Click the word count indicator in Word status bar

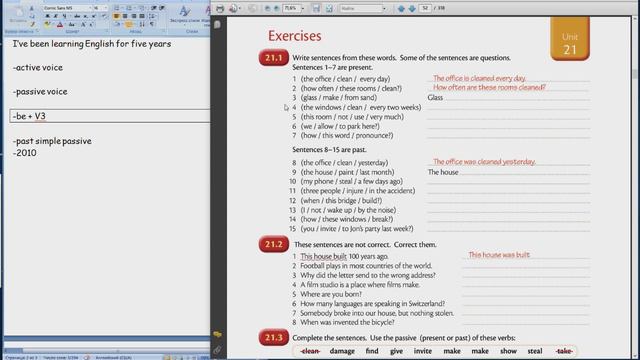60,358
